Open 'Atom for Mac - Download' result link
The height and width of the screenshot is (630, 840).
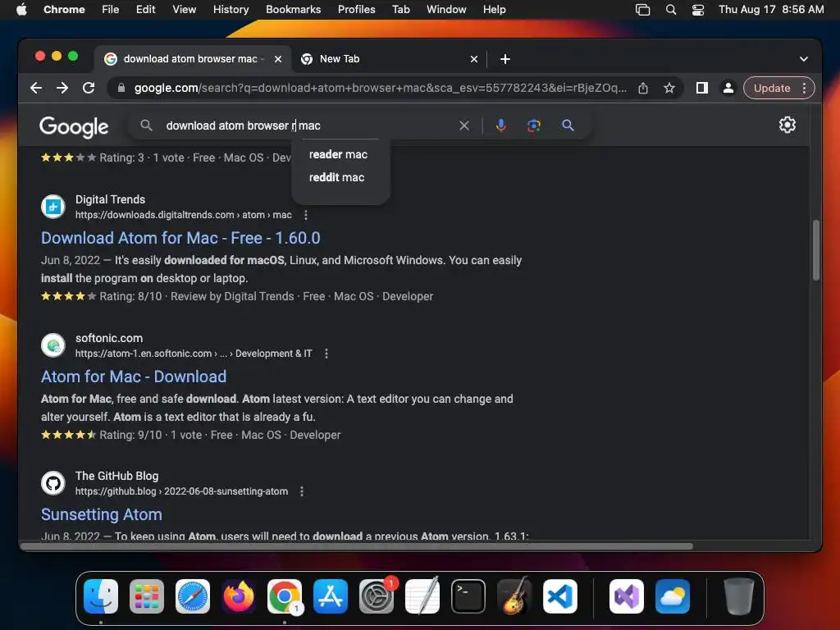point(134,377)
